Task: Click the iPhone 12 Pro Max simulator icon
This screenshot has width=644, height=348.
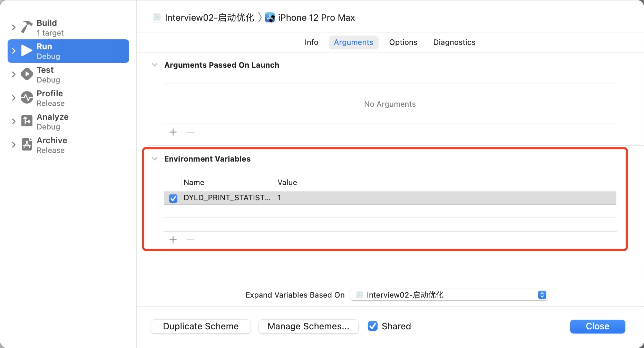Action: 270,18
